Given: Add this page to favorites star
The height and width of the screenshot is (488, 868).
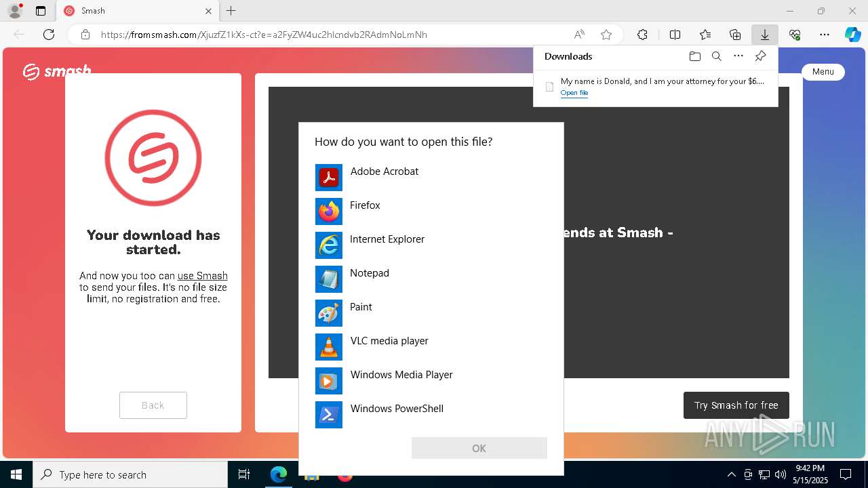Looking at the screenshot, I should [x=606, y=35].
